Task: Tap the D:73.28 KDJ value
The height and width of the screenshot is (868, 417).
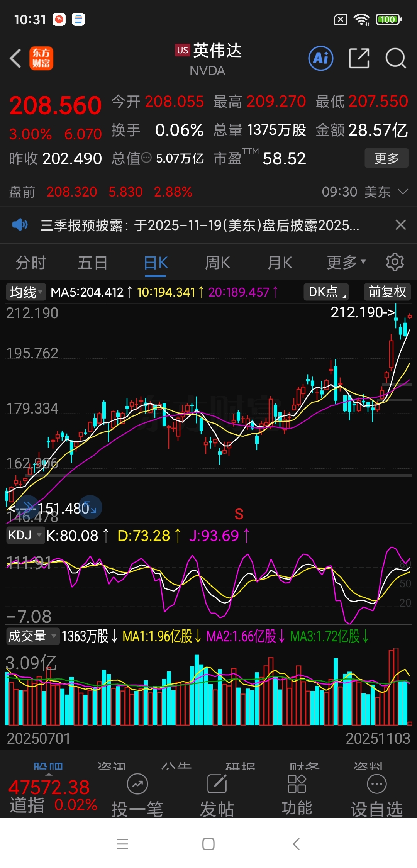Action: (149, 536)
